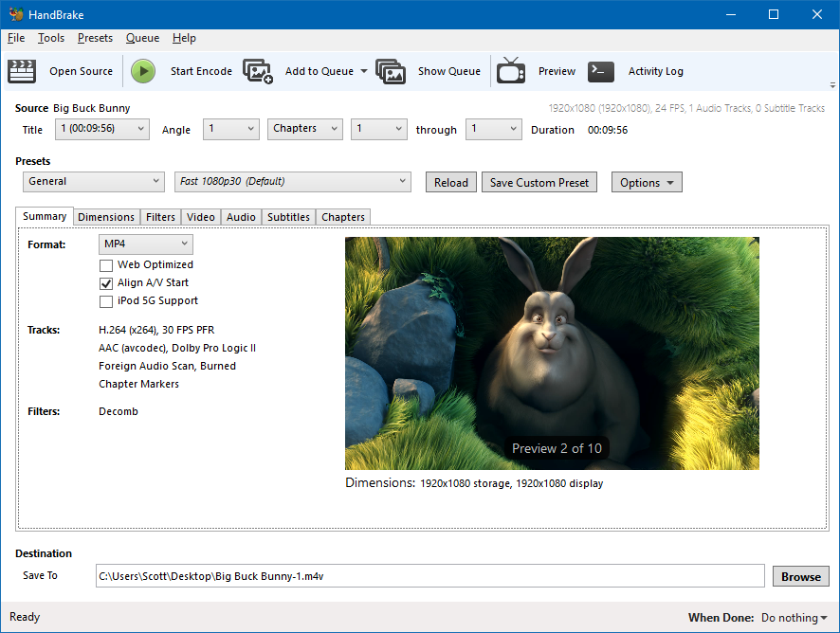840x633 pixels.
Task: Switch to the Dimensions tab
Action: pos(106,217)
